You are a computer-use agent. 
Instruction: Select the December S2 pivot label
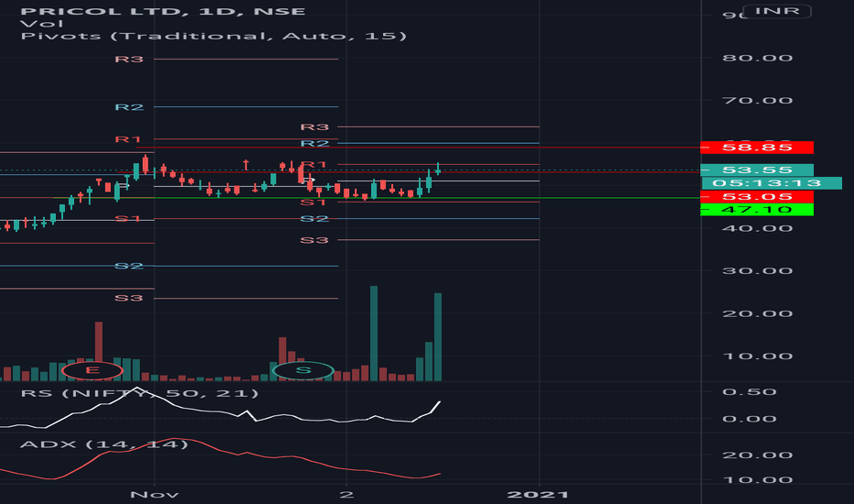(315, 218)
